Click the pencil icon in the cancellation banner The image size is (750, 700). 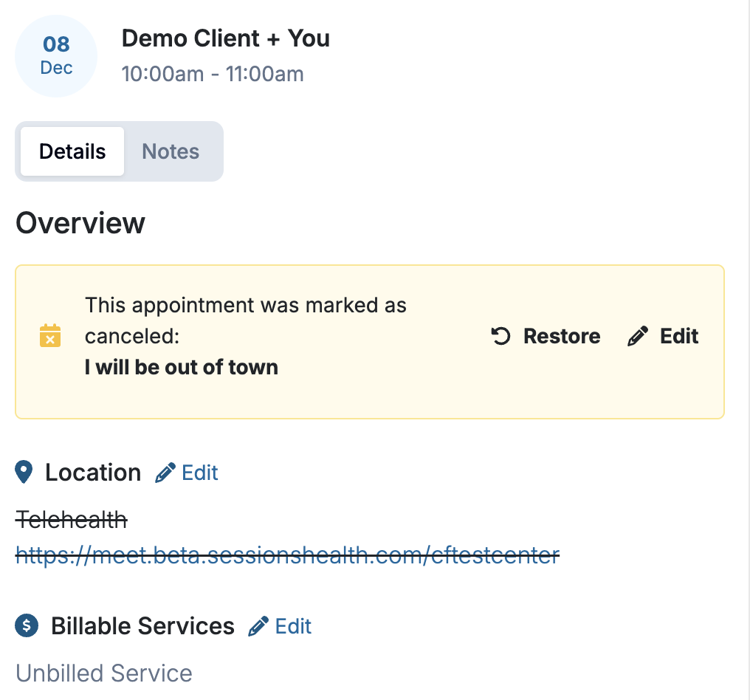point(636,337)
